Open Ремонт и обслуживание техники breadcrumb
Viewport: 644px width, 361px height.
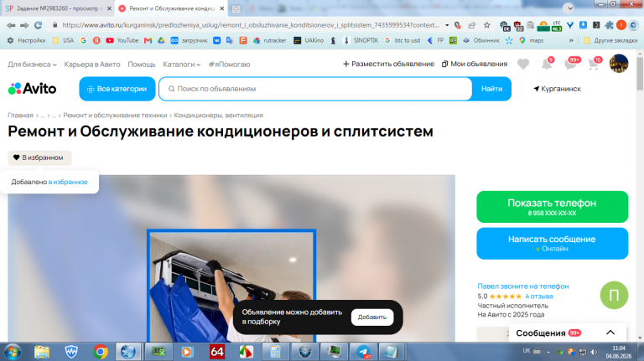pyautogui.click(x=115, y=116)
